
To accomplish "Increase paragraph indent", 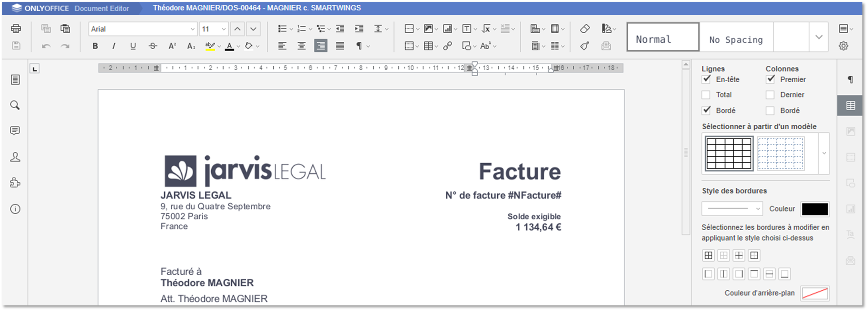I will (359, 29).
